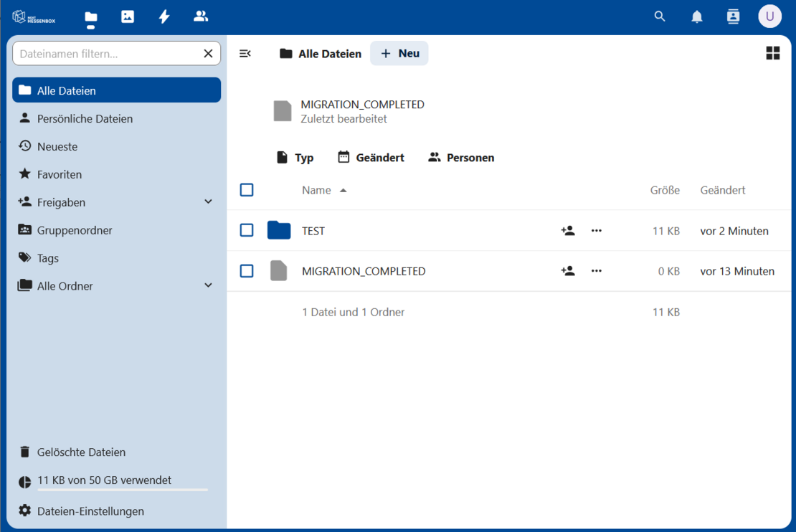Switch to grid view
This screenshot has height=532, width=796.
[x=772, y=53]
